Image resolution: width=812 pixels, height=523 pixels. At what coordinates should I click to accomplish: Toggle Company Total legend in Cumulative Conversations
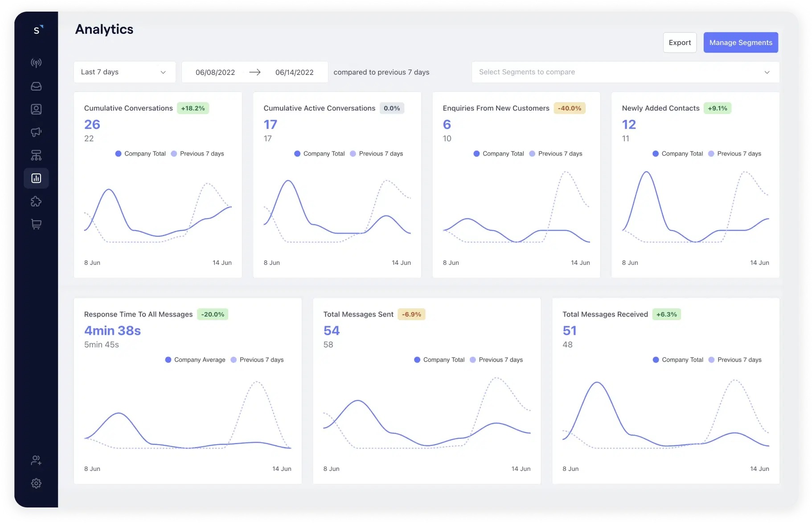tap(140, 153)
